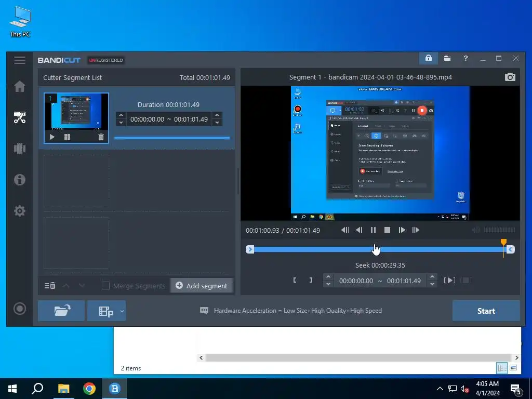Screen dimensions: 532x399
Task: Click the Start button
Action: pyautogui.click(x=486, y=311)
